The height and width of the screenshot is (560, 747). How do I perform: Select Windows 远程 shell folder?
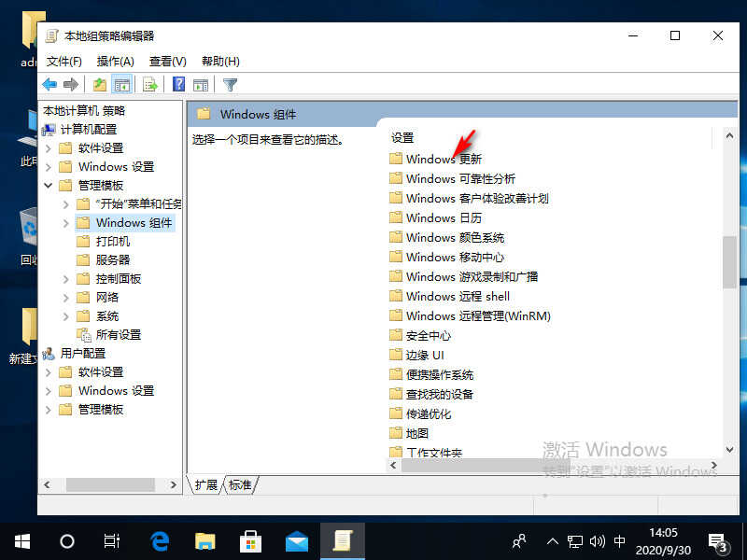[450, 296]
